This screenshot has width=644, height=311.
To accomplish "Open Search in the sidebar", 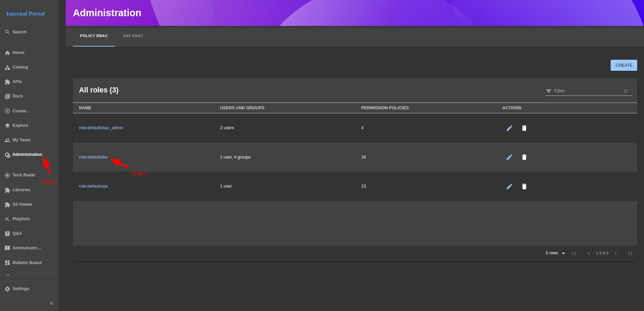I will (19, 32).
